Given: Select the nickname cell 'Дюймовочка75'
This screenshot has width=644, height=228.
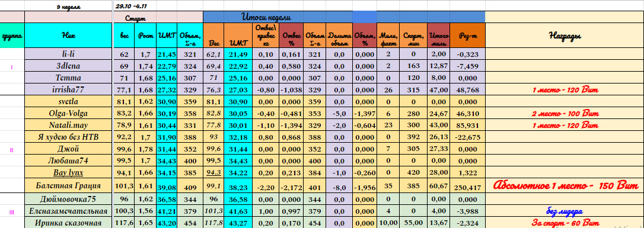Looking at the screenshot, I should coord(69,200).
